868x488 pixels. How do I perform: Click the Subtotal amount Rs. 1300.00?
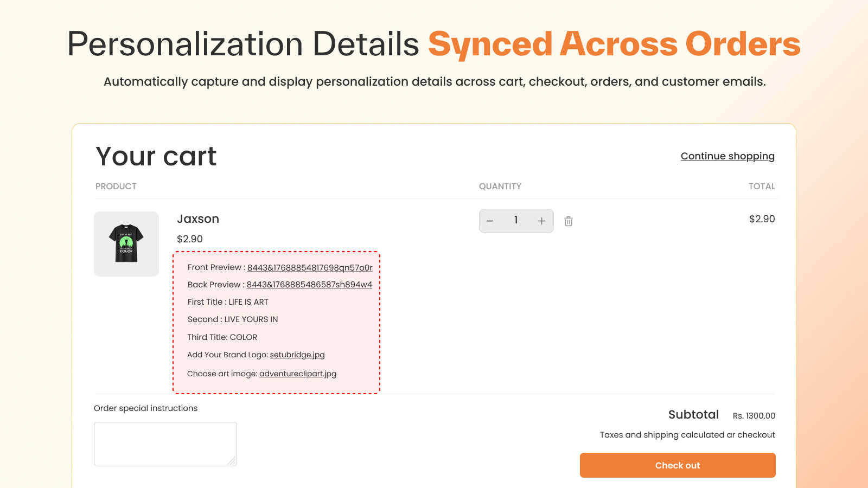tap(755, 416)
